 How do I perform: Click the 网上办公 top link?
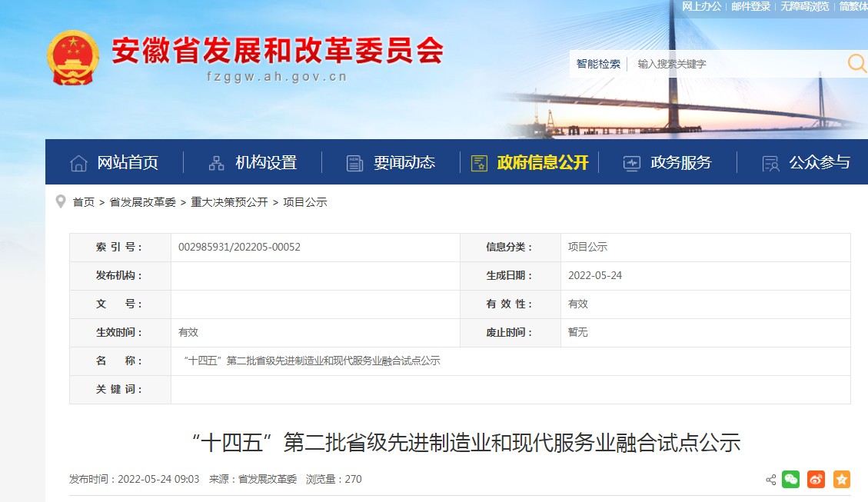[x=702, y=6]
